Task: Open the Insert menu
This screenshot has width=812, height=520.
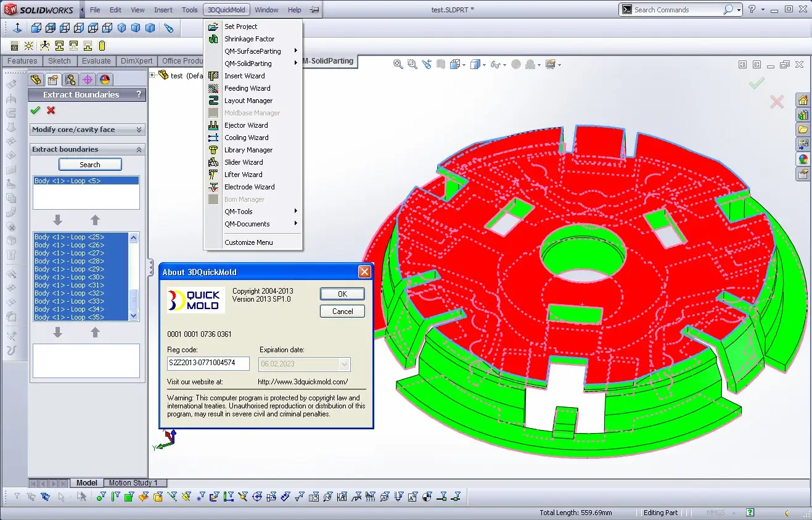Action: pos(163,10)
